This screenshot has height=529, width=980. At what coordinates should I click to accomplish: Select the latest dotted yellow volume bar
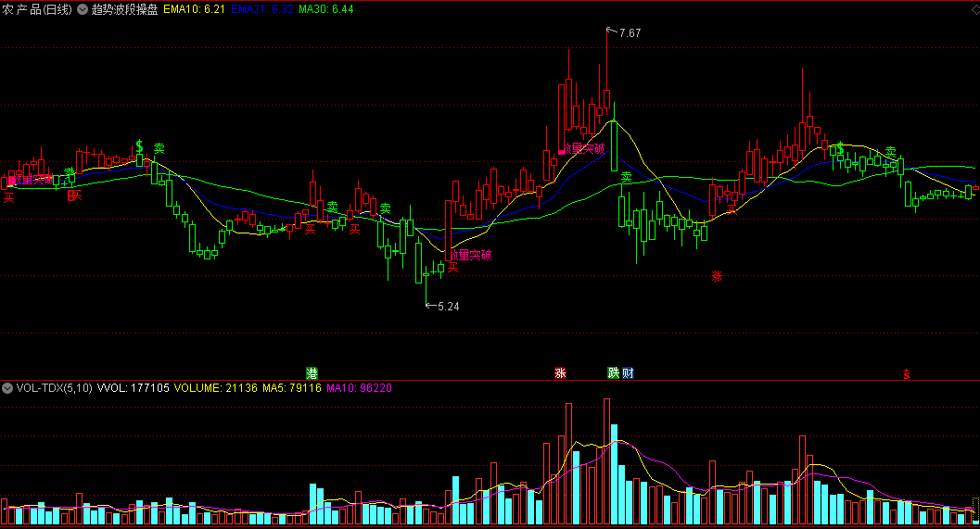coord(975,510)
